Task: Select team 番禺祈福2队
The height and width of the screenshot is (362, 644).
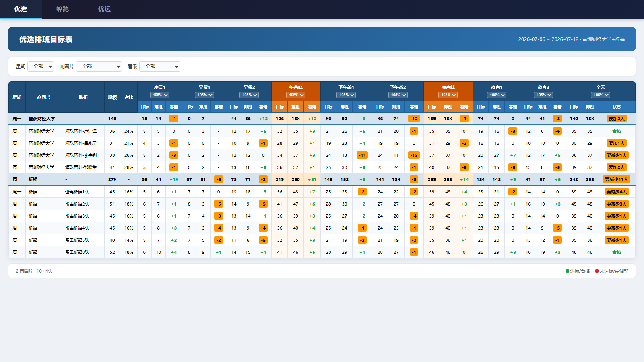Action: pyautogui.click(x=77, y=204)
